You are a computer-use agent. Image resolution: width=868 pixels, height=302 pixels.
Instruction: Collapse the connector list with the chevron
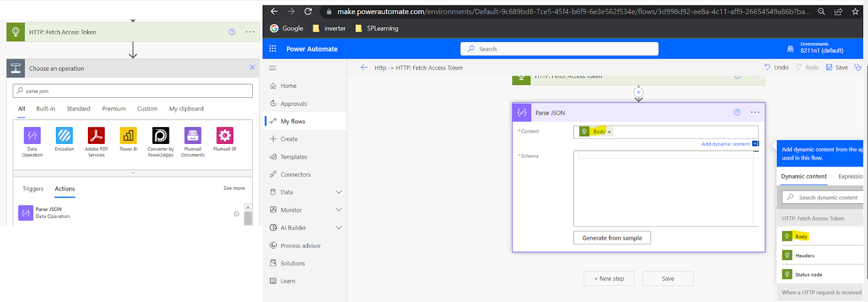point(133,173)
